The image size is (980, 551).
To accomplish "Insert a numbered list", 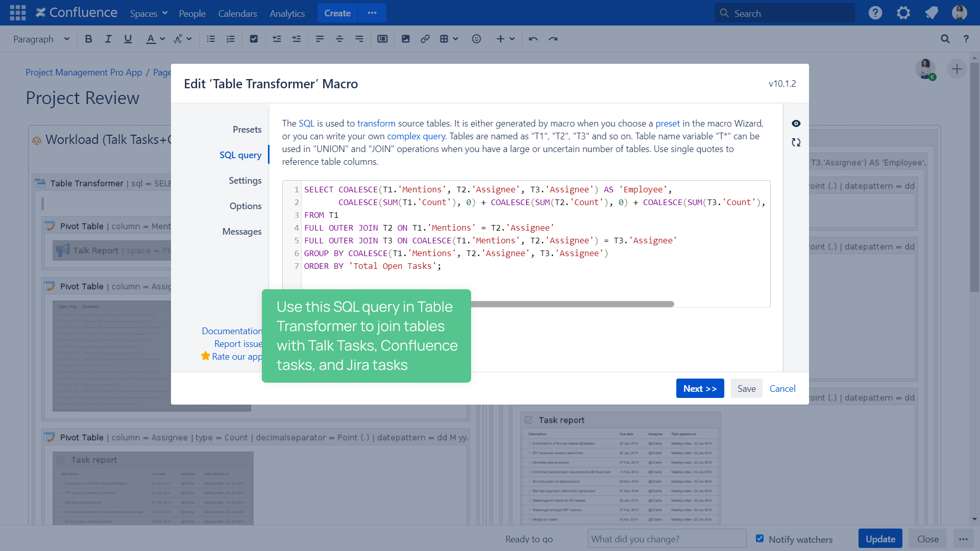I will click(231, 39).
